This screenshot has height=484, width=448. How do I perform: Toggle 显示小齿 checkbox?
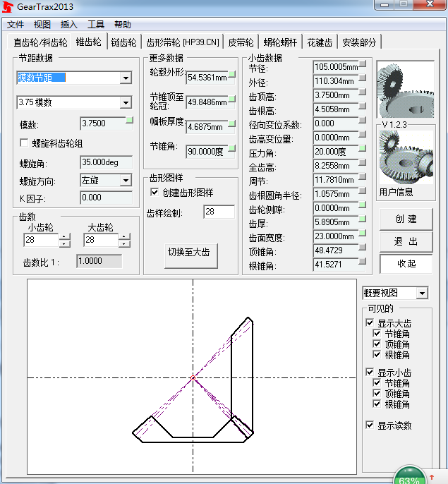(x=370, y=372)
